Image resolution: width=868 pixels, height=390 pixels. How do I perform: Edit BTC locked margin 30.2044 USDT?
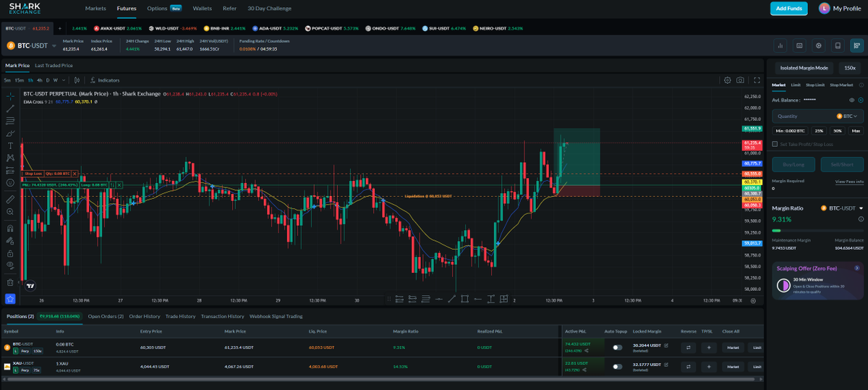[x=666, y=345]
